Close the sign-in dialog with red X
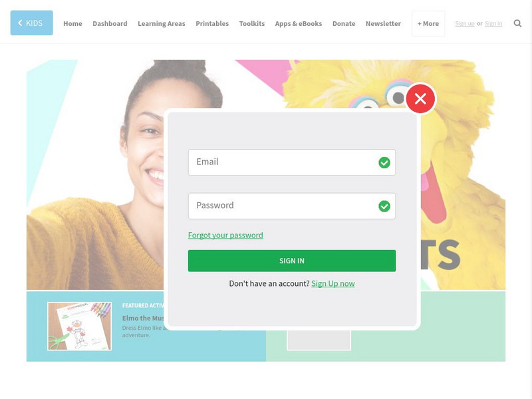 pyautogui.click(x=420, y=98)
